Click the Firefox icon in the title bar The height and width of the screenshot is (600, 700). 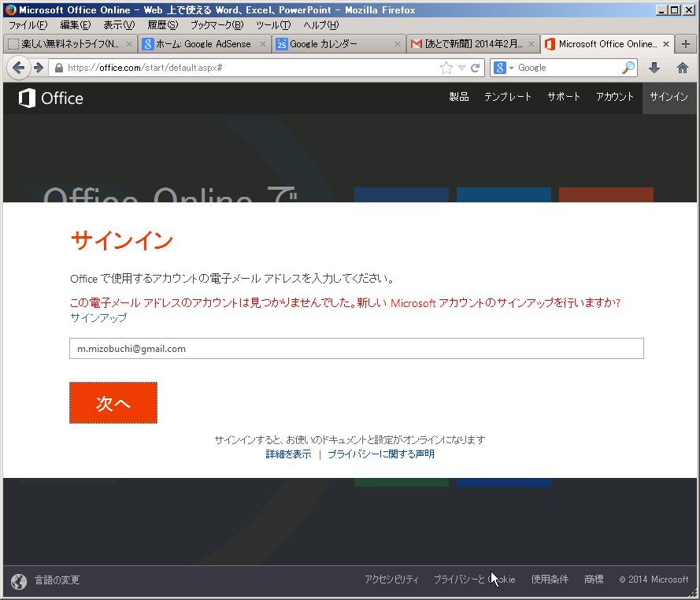11,9
